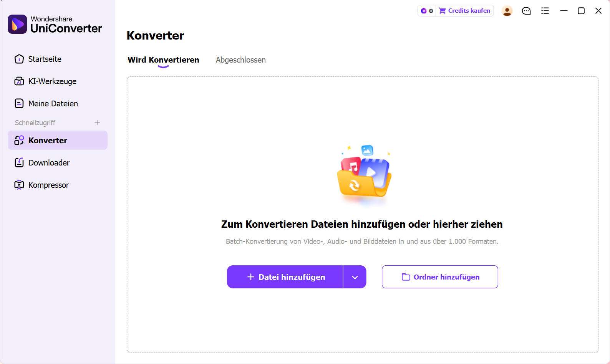Switch to the Wird Konvertieren tab
Image resolution: width=610 pixels, height=364 pixels.
click(x=163, y=60)
